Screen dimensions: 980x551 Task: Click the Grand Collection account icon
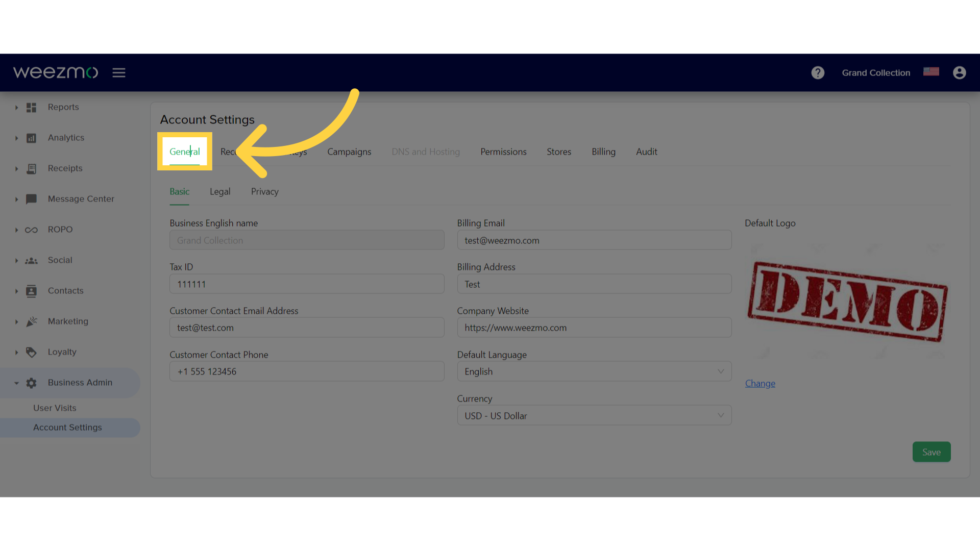click(x=960, y=72)
